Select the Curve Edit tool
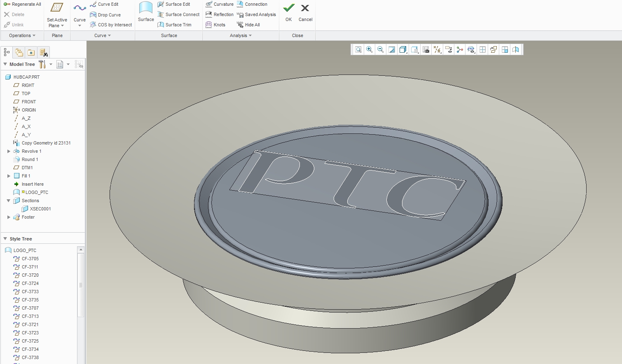The image size is (622, 364). click(104, 4)
